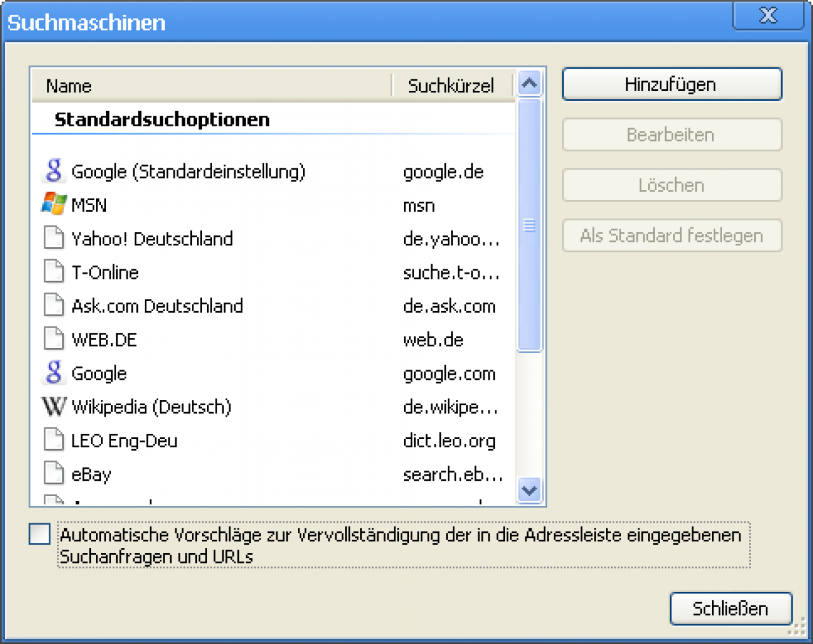Select Ask.com Deutschland entry
This screenshot has width=813, height=644.
[x=274, y=306]
